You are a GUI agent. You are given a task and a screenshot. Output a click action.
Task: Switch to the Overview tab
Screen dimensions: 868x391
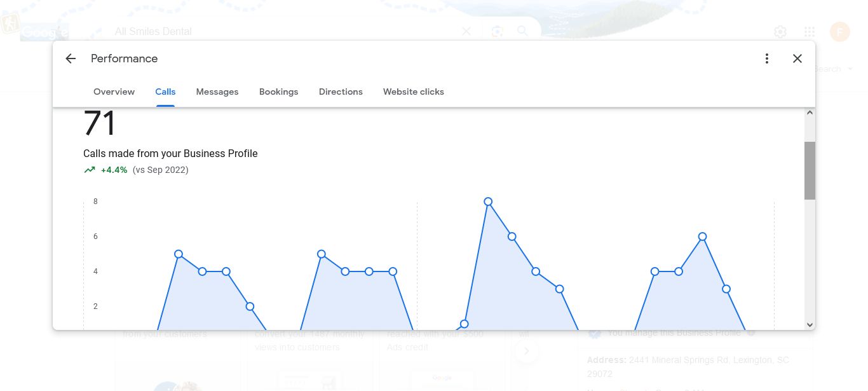point(114,92)
